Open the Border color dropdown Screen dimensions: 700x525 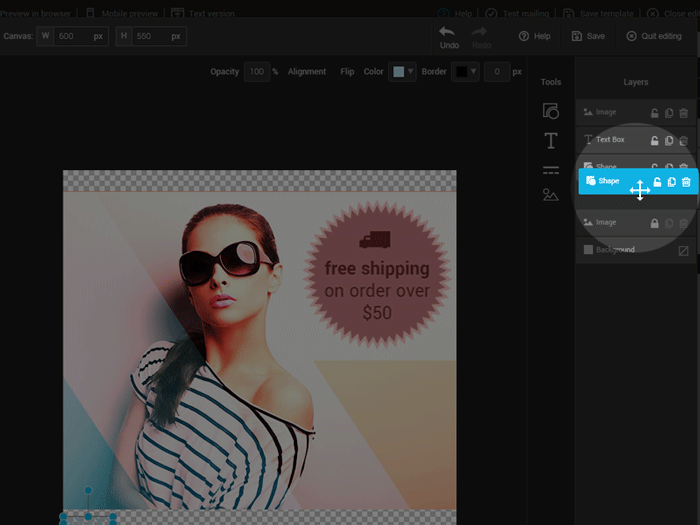tap(466, 72)
